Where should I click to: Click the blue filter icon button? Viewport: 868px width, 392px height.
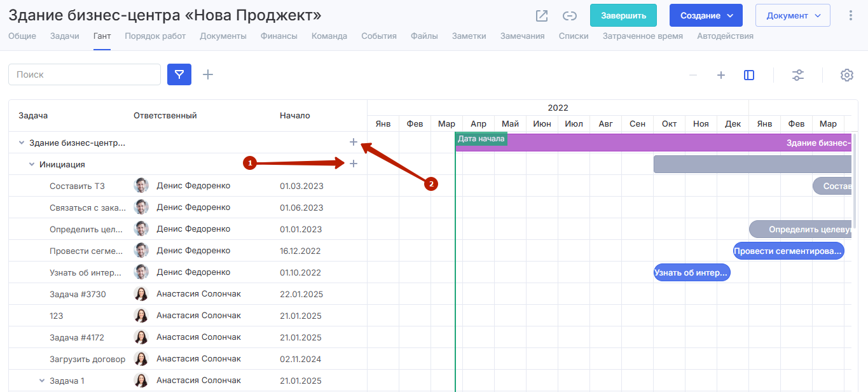click(x=179, y=74)
